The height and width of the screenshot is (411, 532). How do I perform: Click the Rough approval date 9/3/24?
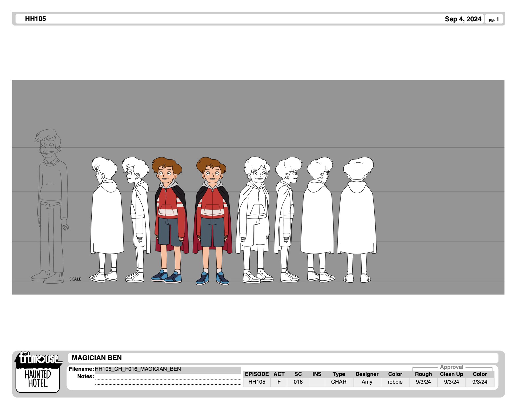(423, 382)
